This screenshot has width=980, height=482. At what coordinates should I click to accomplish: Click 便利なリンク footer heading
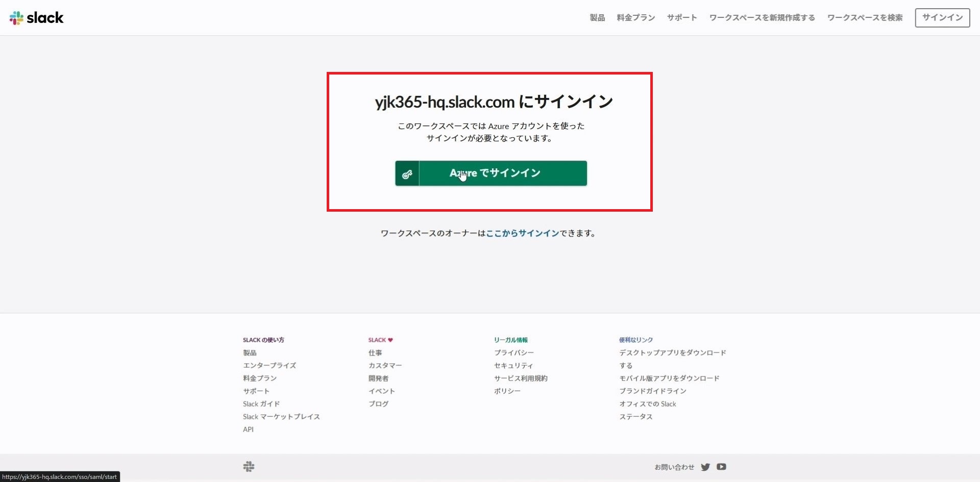(636, 340)
